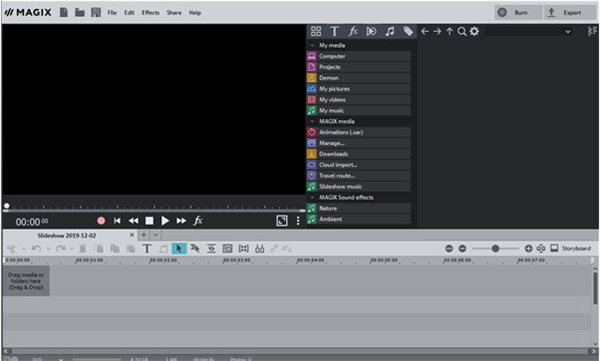
Task: Collapse the My media section
Action: tap(312, 45)
